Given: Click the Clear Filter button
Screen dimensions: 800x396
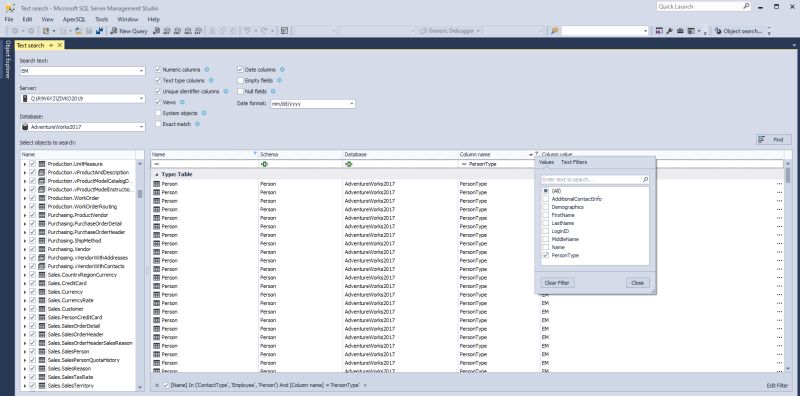Looking at the screenshot, I should click(557, 283).
